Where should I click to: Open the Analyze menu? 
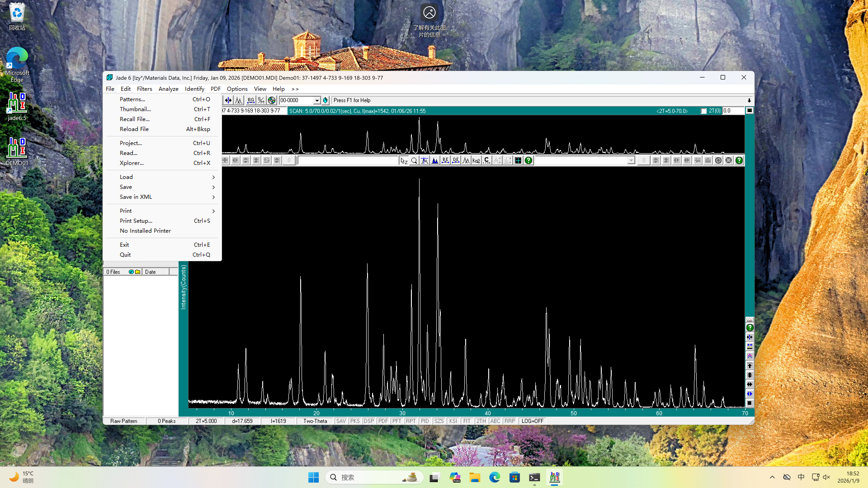(168, 89)
